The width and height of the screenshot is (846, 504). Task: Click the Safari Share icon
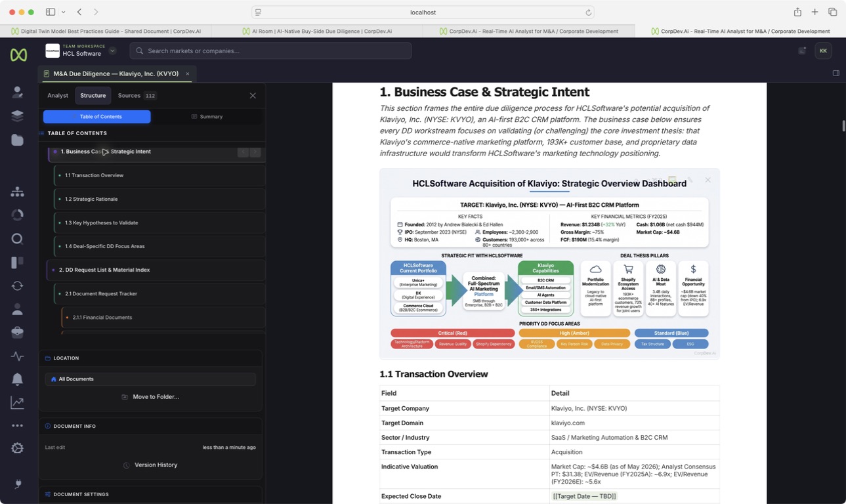click(797, 12)
